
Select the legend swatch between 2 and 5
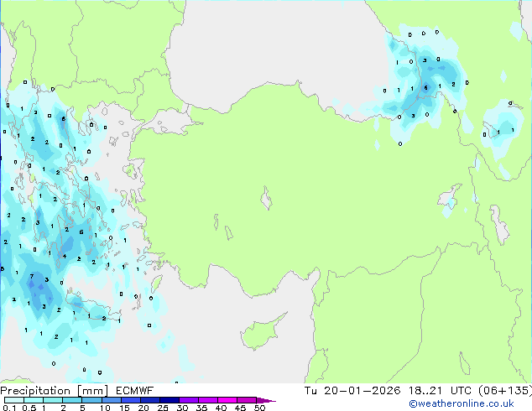click(72, 400)
